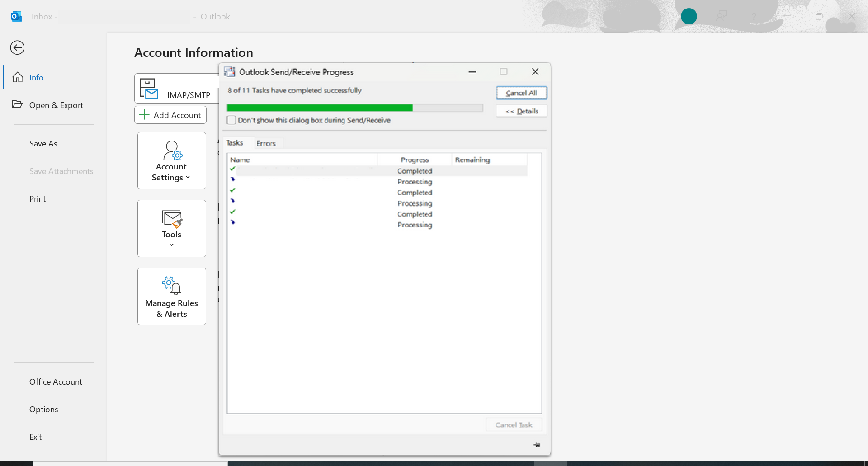Click the back arrow to leave Account Information
The height and width of the screenshot is (466, 868).
17,47
